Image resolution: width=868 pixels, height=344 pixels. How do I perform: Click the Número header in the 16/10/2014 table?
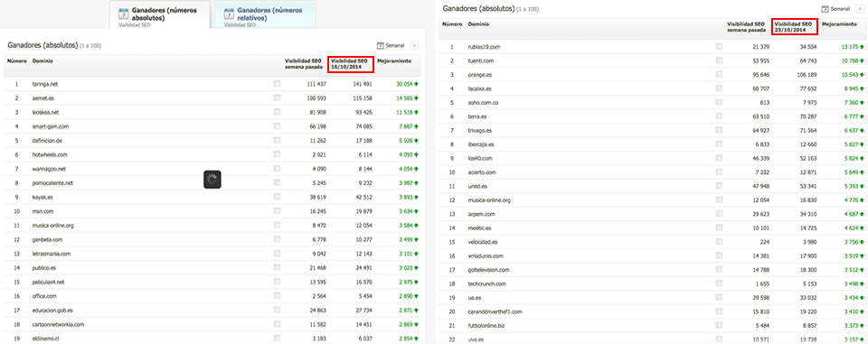point(16,60)
